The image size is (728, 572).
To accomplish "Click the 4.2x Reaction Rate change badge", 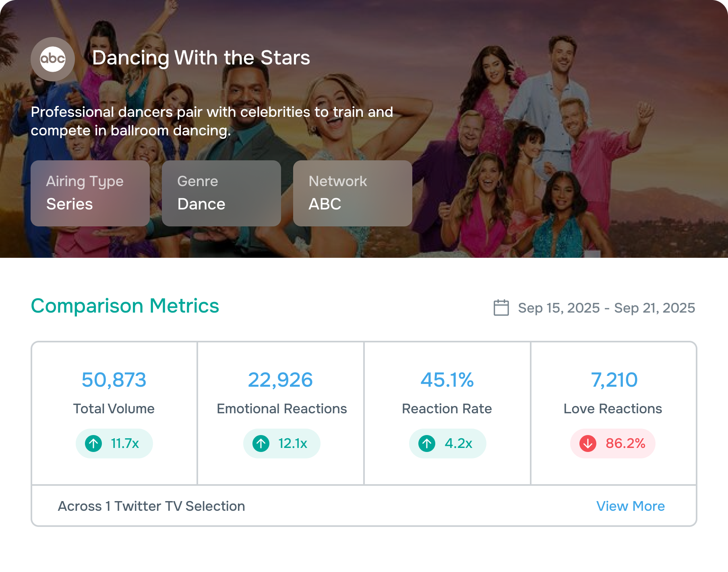I will pos(448,444).
